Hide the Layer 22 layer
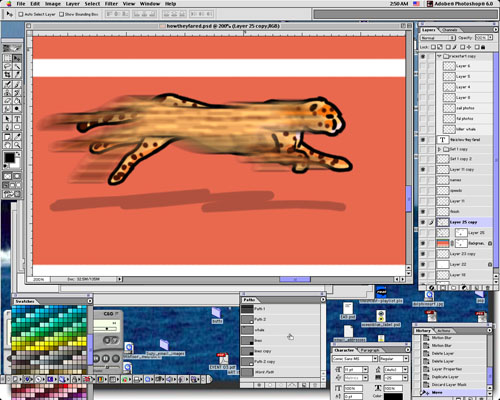The height and width of the screenshot is (400, 500). click(x=423, y=264)
